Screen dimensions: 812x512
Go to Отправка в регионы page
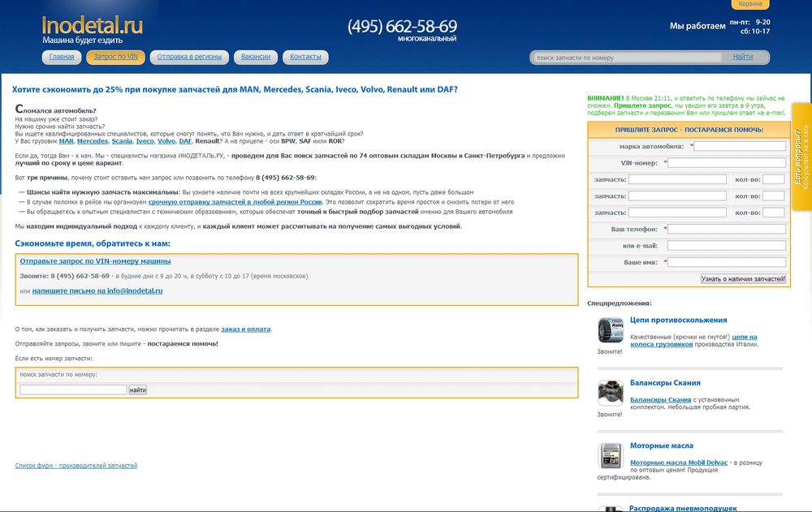click(189, 57)
